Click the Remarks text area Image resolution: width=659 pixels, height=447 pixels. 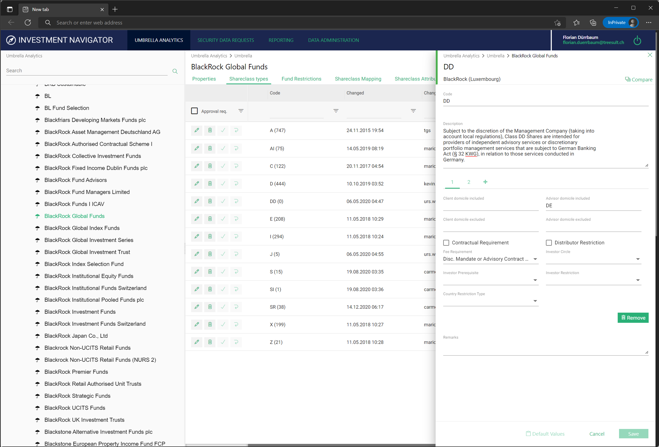coord(545,348)
